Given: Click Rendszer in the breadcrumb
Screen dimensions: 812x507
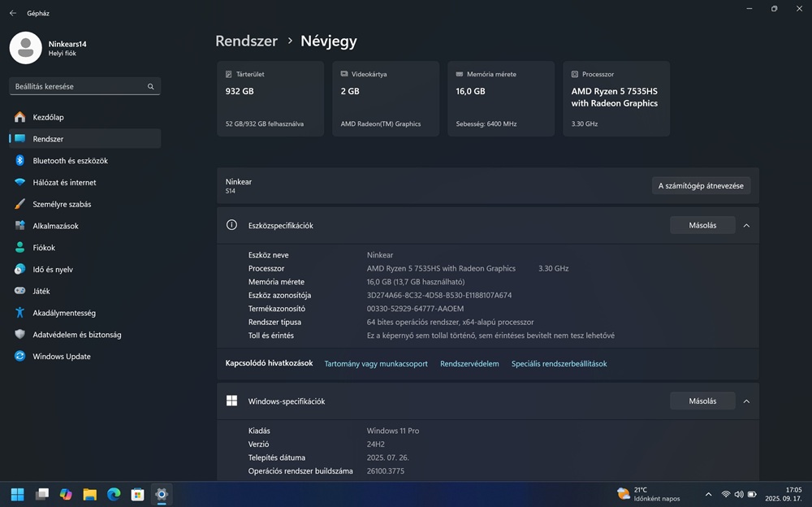Looking at the screenshot, I should (246, 41).
